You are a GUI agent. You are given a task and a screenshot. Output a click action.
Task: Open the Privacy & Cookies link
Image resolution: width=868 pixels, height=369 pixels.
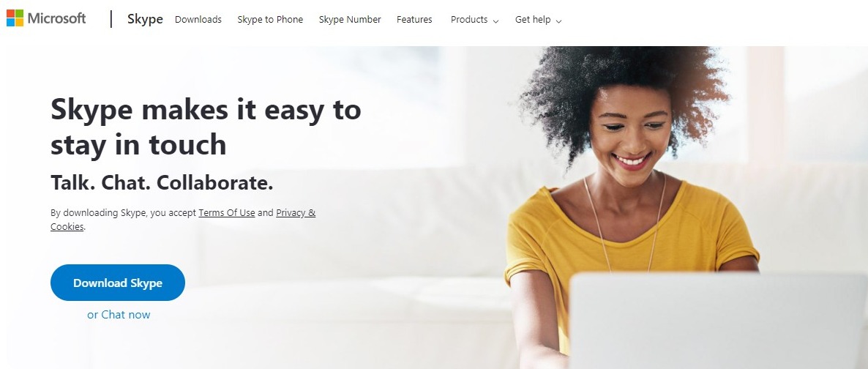pos(183,220)
